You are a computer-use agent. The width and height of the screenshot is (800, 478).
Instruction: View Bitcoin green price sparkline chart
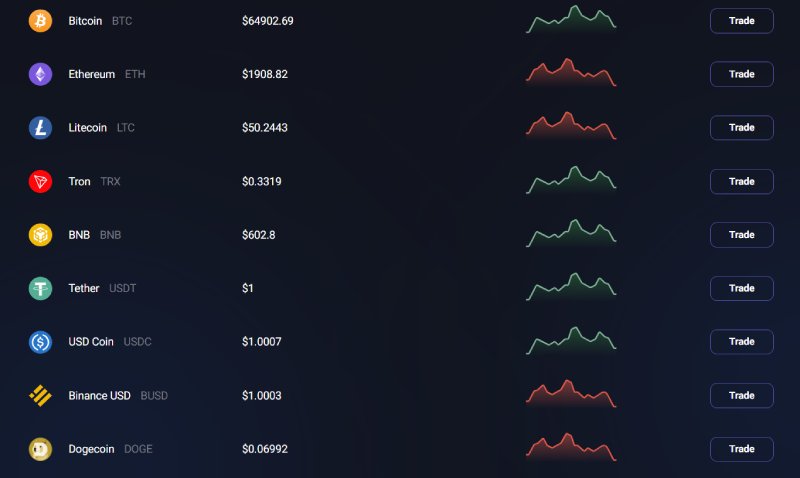point(571,19)
